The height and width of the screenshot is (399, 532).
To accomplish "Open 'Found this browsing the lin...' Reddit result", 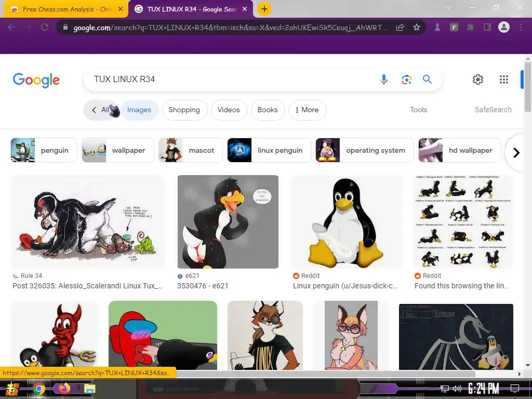I will 461,286.
